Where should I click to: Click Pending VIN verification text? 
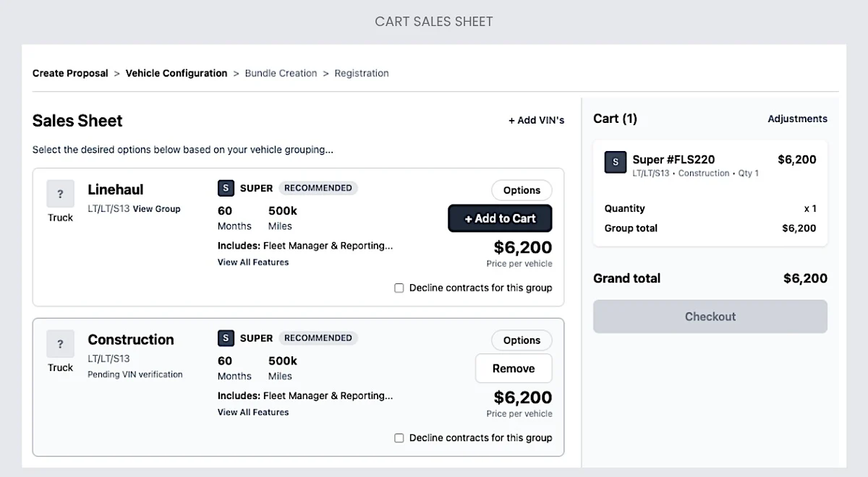pos(135,374)
